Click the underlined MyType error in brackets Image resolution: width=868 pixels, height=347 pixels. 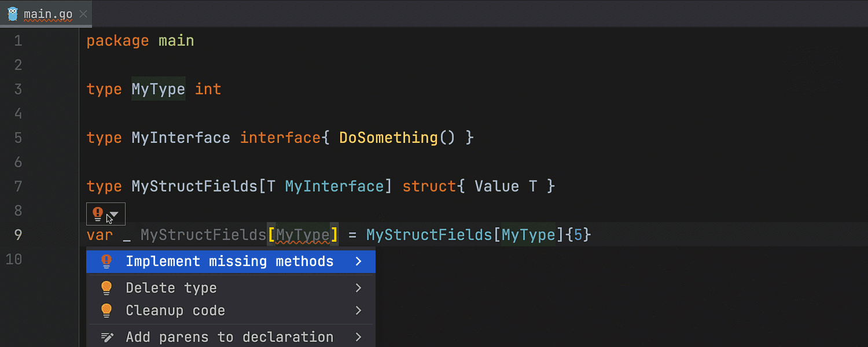tap(302, 235)
